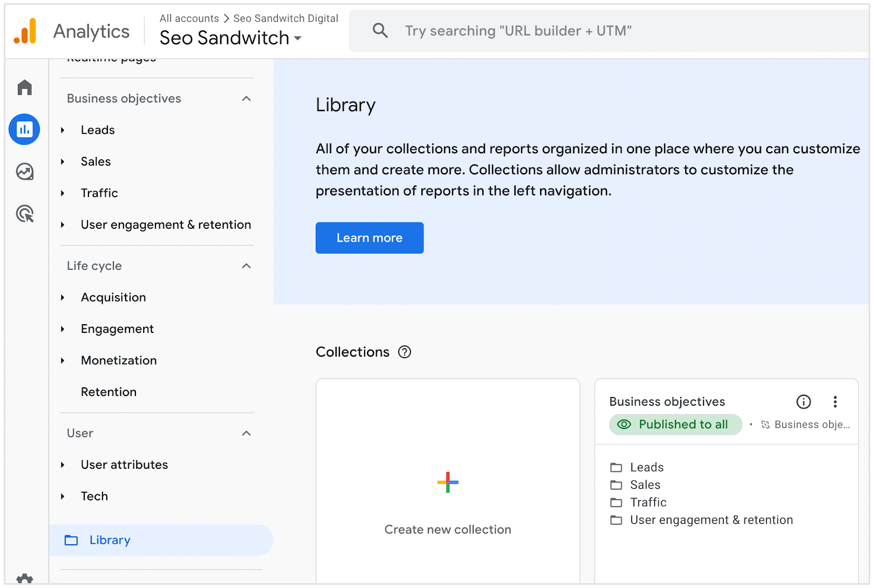
Task: Click the Published to all status chip
Action: coord(675,425)
